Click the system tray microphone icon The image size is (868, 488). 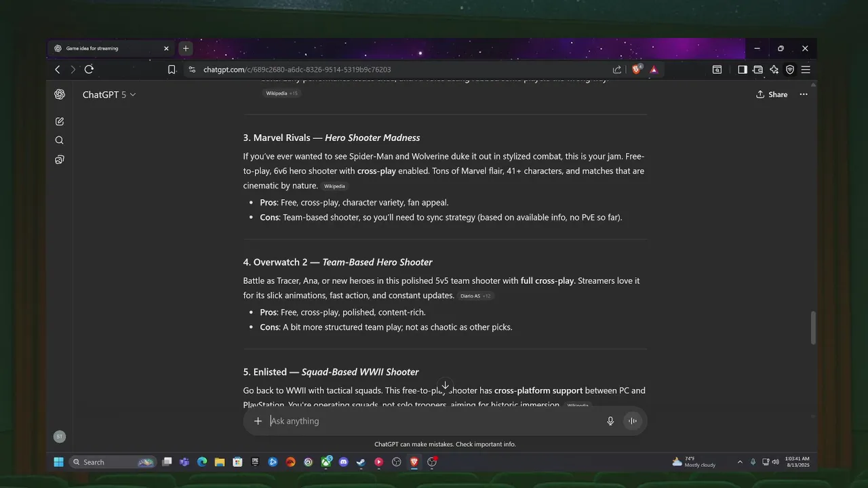click(x=753, y=462)
